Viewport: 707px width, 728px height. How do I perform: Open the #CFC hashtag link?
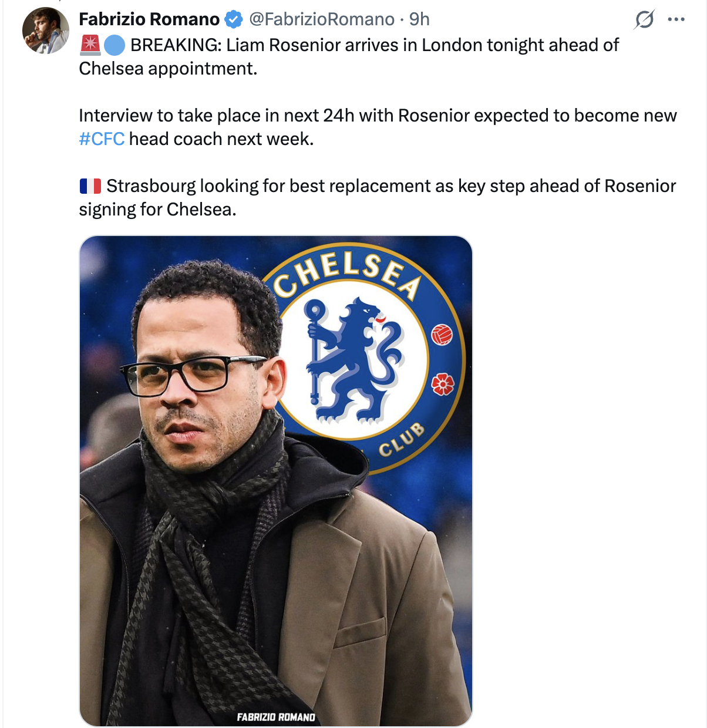point(102,139)
